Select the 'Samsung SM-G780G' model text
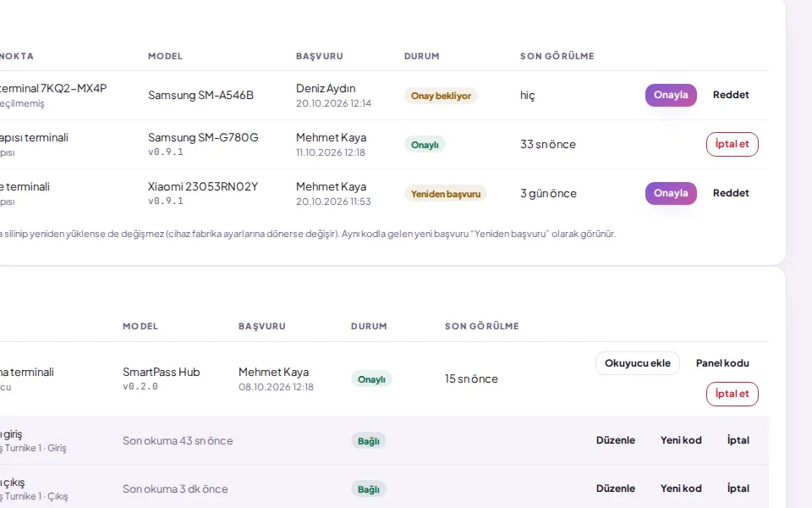 pyautogui.click(x=203, y=137)
